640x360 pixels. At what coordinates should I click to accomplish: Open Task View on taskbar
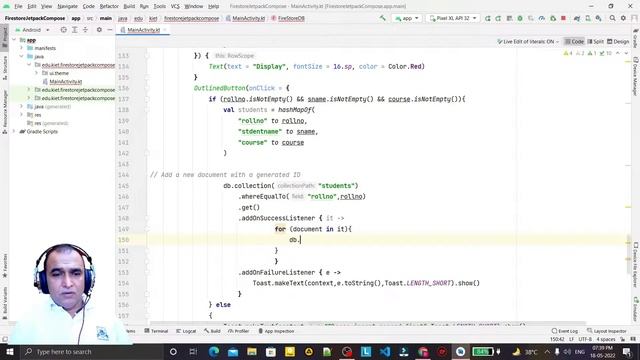(x=193, y=351)
